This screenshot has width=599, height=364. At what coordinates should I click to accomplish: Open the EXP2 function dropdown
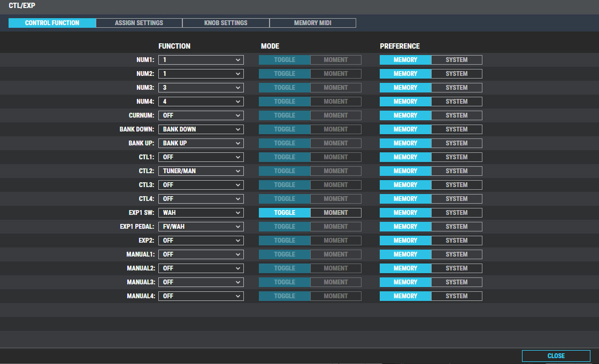pos(201,241)
